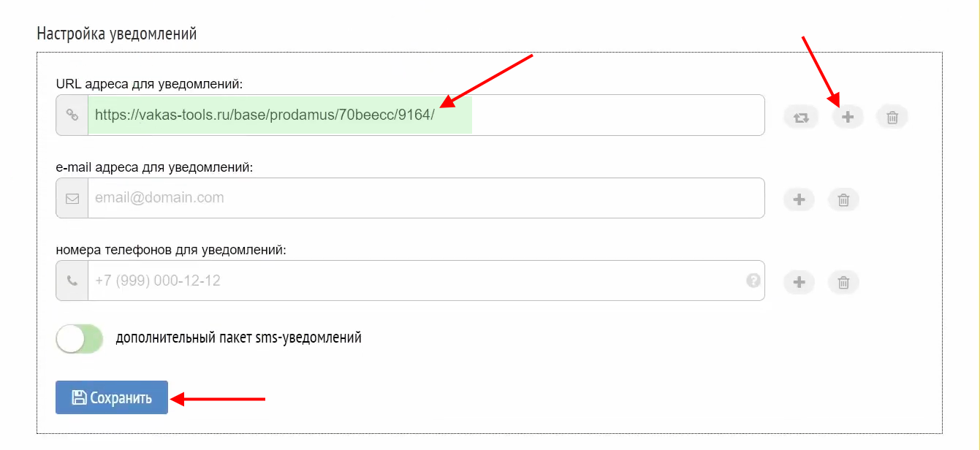
Task: Open the question mark help in phone field
Action: coord(753,281)
